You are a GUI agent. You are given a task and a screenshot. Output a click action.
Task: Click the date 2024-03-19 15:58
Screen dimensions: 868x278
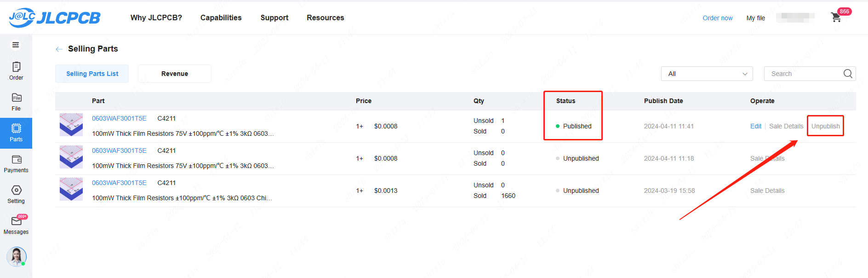click(x=669, y=191)
